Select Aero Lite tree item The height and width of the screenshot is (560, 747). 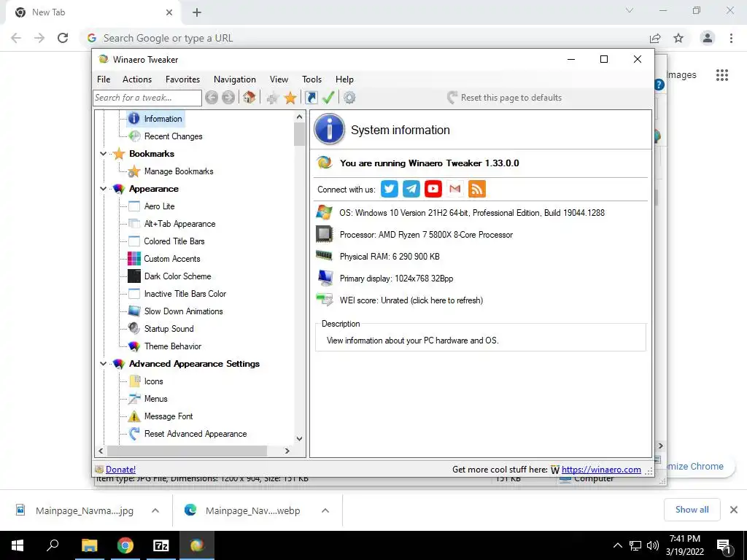(x=159, y=206)
